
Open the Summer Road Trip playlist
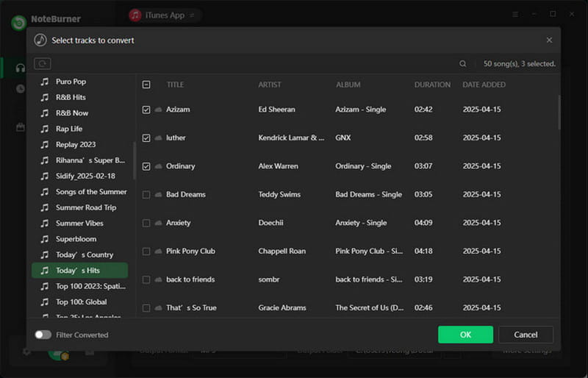coord(80,207)
